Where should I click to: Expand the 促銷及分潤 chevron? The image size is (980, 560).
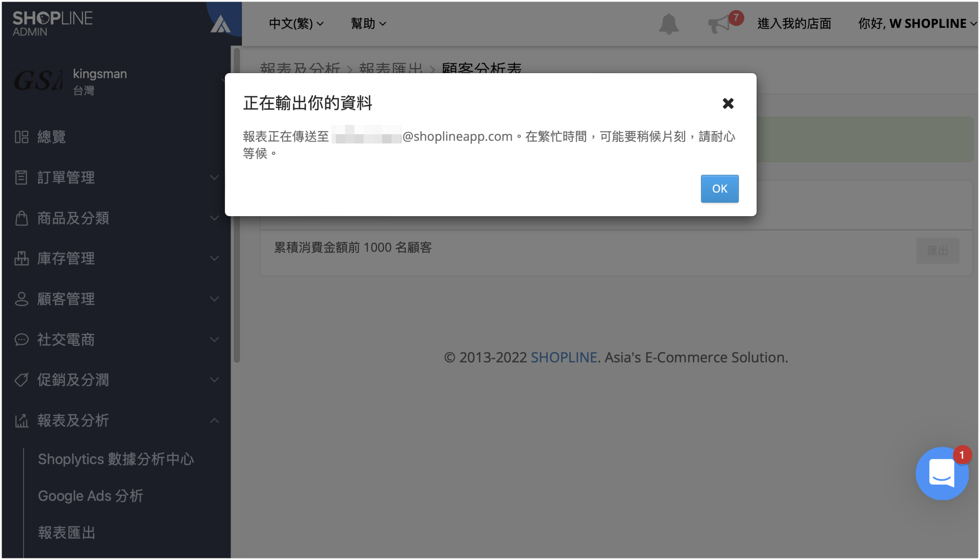tap(214, 380)
